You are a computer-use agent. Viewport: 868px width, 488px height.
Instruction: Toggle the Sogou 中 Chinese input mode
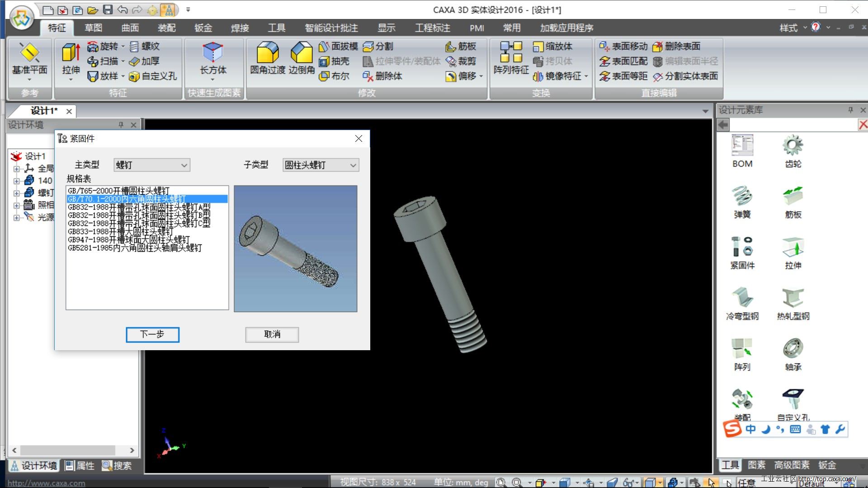point(750,429)
